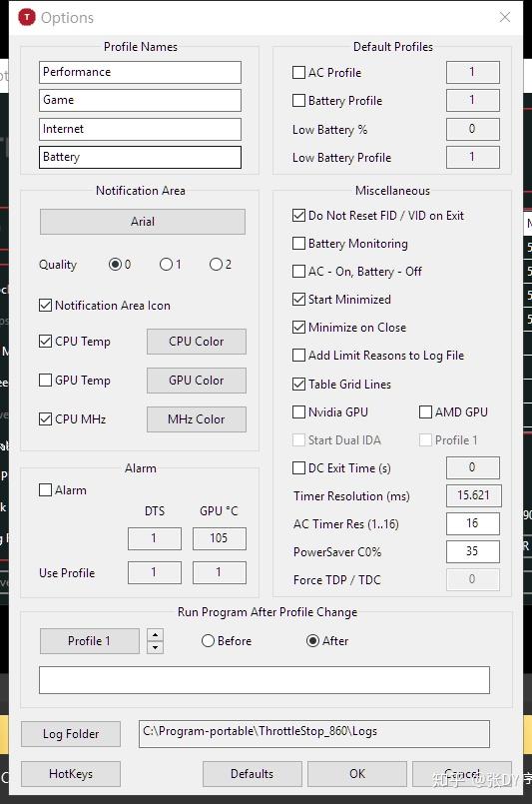532x804 pixels.
Task: Click the Game profile name field
Action: pos(140,101)
